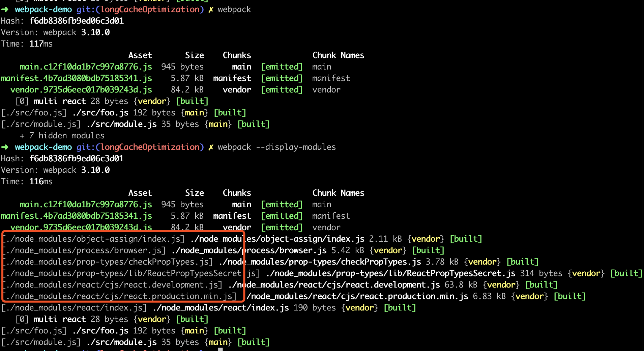The height and width of the screenshot is (351, 644).
Task: Click bold path './node_modules/react/index.js' before 190 bytes
Action: pos(221,308)
